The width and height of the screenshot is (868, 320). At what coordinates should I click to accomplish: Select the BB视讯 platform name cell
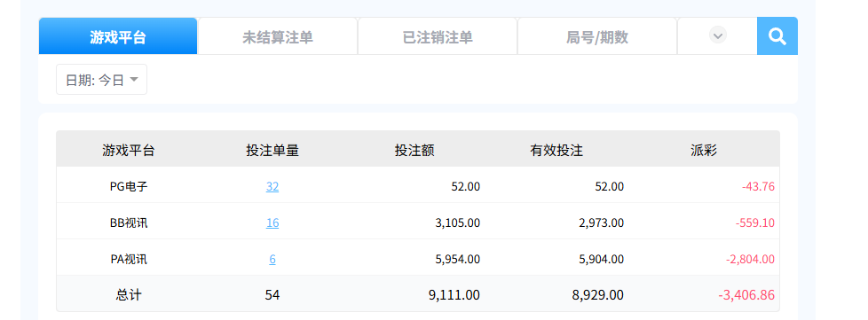click(x=129, y=223)
